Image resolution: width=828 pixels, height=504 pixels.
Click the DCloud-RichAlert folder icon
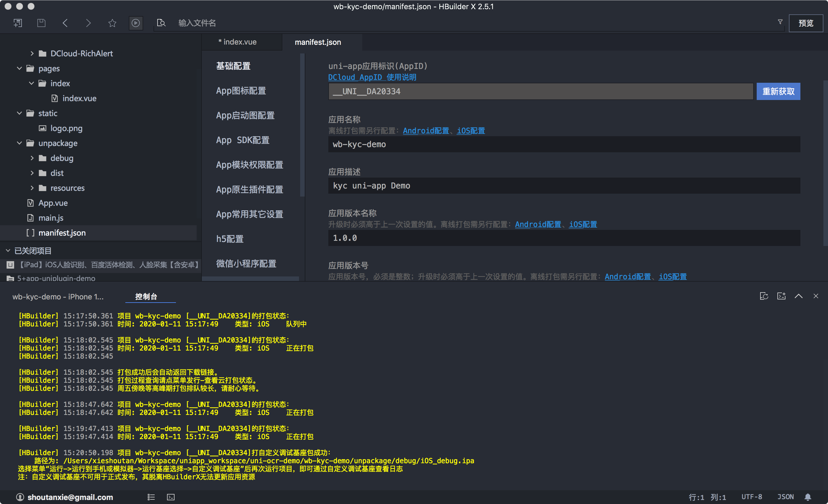(x=42, y=53)
